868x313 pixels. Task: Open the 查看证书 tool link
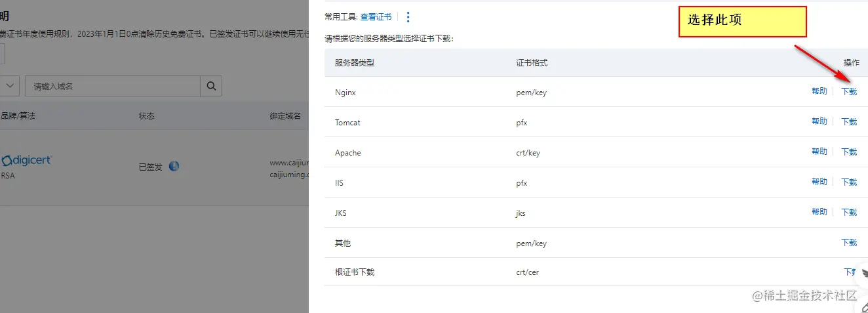(376, 17)
